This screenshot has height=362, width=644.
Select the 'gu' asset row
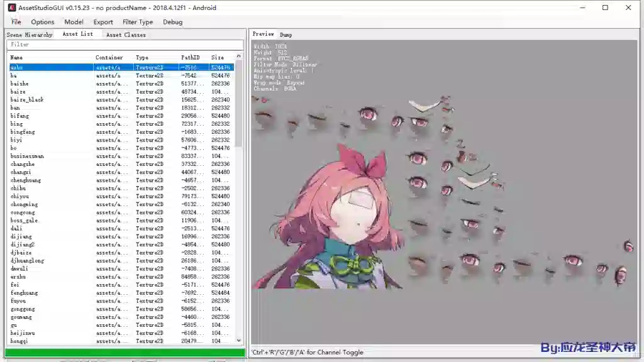click(121, 325)
